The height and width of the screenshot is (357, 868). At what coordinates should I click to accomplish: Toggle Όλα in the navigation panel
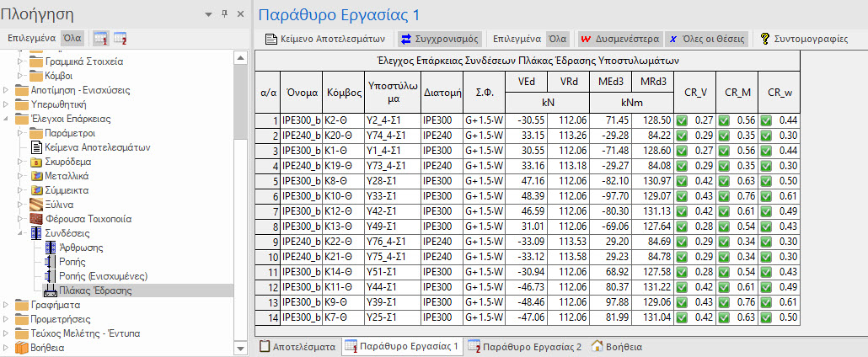click(73, 38)
